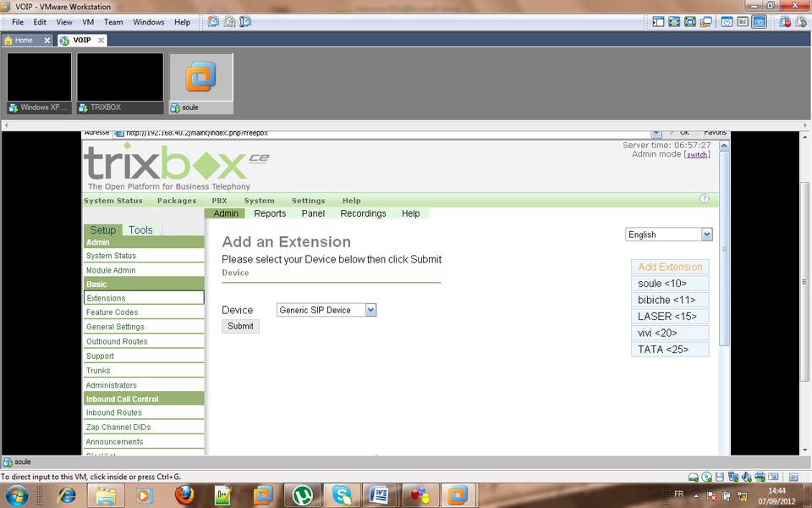812x508 pixels.
Task: Open the VMware File menu
Action: [x=18, y=22]
